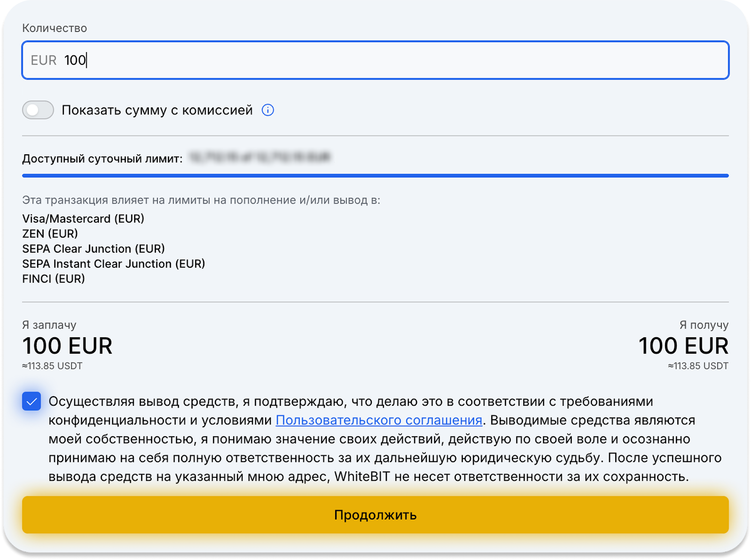The height and width of the screenshot is (560, 751).
Task: Open the 'Пользовательского соглашения' link
Action: (379, 420)
